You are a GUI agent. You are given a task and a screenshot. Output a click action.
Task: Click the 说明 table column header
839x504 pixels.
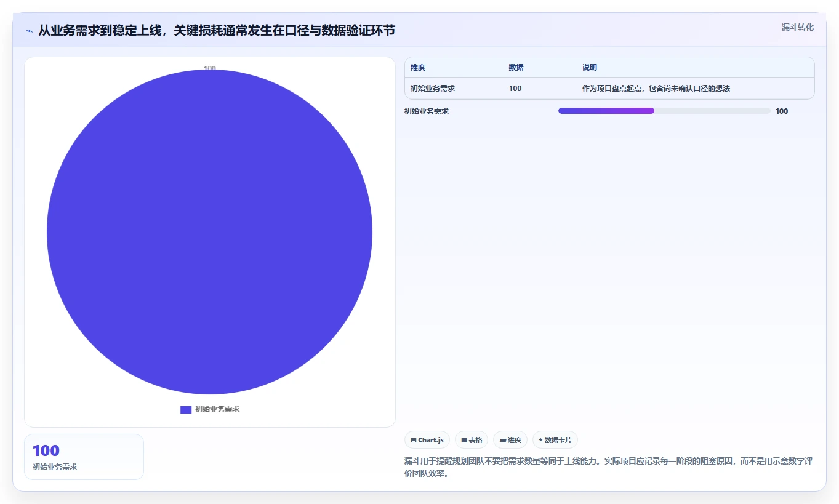tap(590, 68)
